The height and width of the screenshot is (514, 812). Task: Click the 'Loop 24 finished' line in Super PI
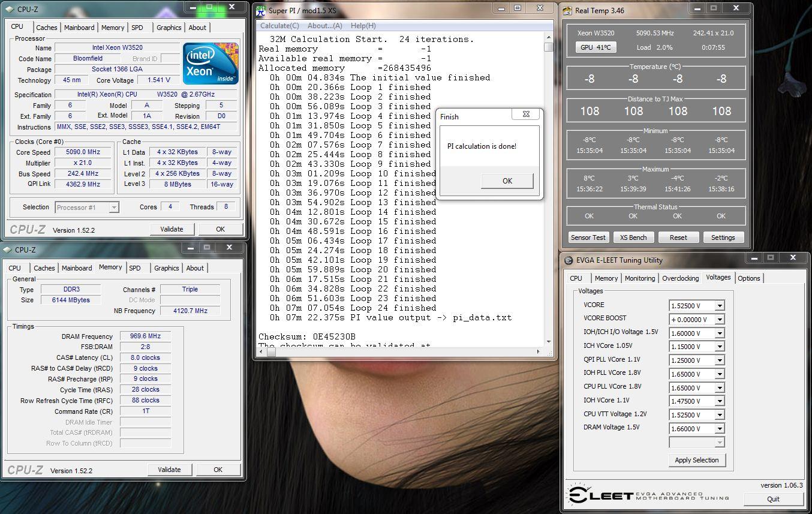point(353,308)
